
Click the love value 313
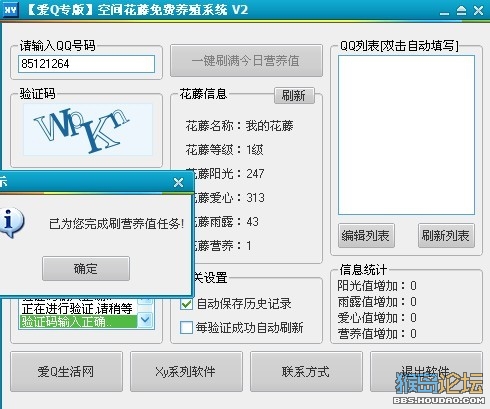(x=255, y=198)
